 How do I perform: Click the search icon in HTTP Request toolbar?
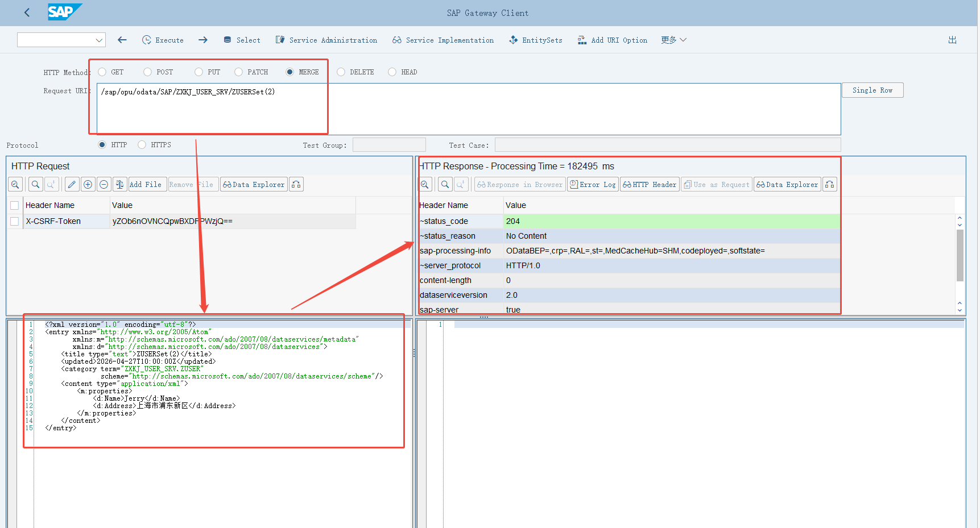(x=36, y=184)
